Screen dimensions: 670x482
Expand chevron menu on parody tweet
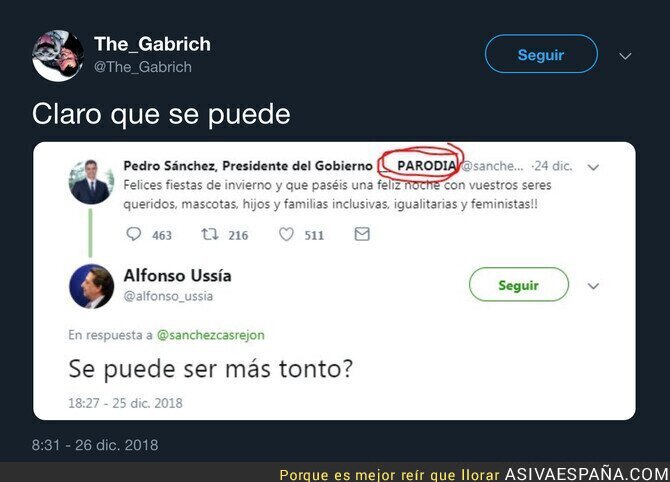pyautogui.click(x=593, y=167)
